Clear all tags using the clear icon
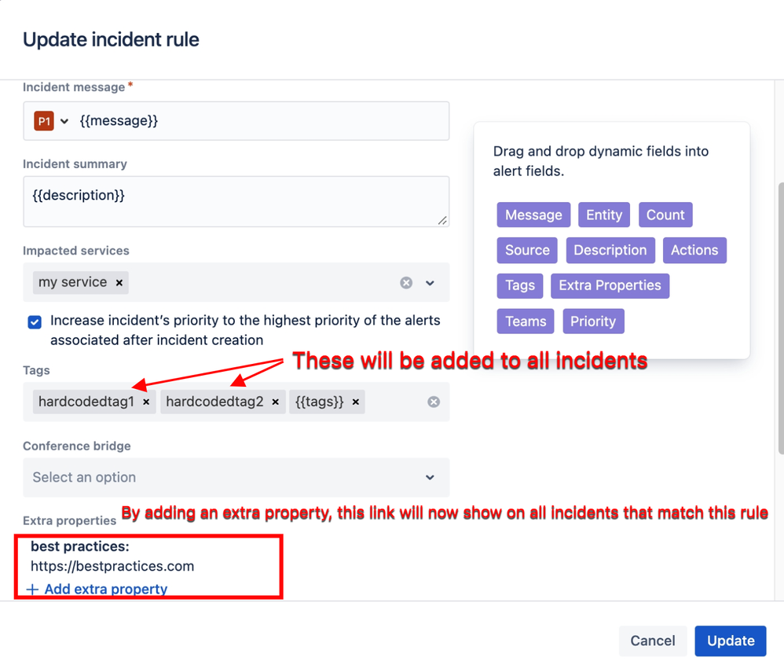This screenshot has height=672, width=784. pos(434,402)
